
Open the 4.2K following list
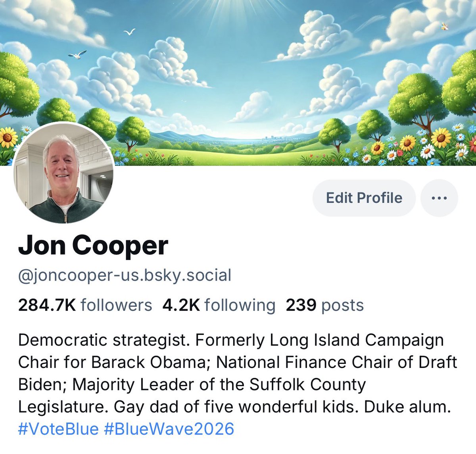coord(219,305)
